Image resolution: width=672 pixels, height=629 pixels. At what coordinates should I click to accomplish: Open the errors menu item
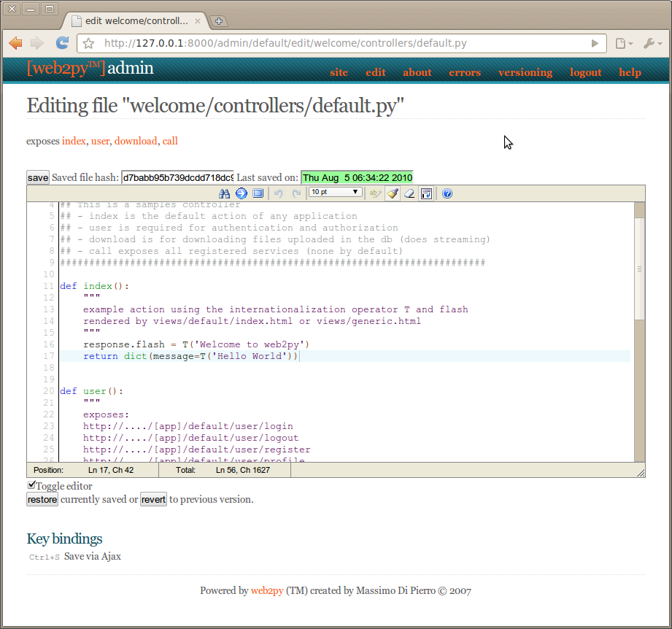pyautogui.click(x=465, y=72)
